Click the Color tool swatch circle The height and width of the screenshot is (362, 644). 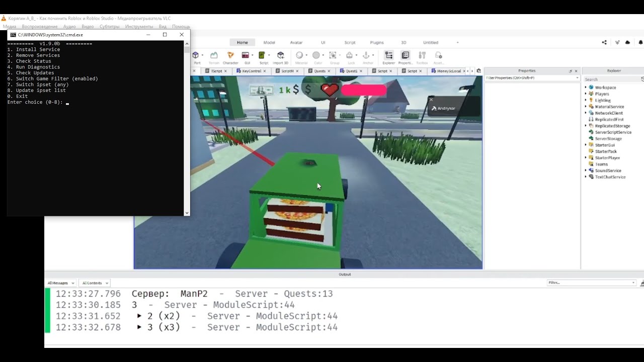[x=316, y=55]
